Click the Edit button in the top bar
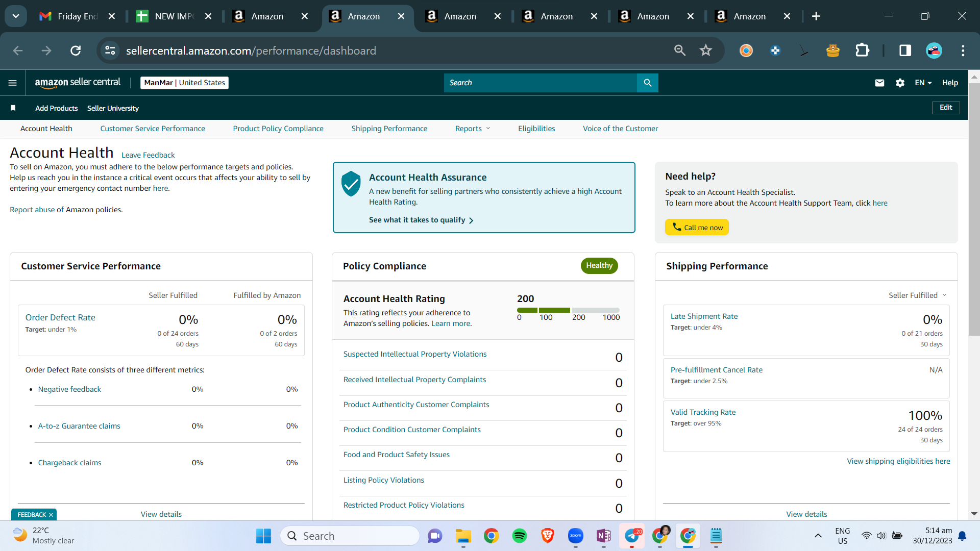The image size is (980, 551). (x=946, y=108)
